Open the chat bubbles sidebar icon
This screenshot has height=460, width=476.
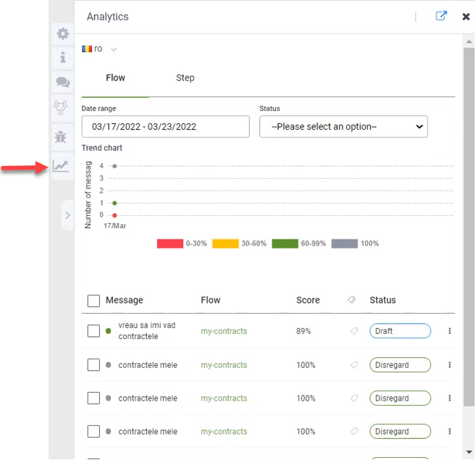pos(63,83)
